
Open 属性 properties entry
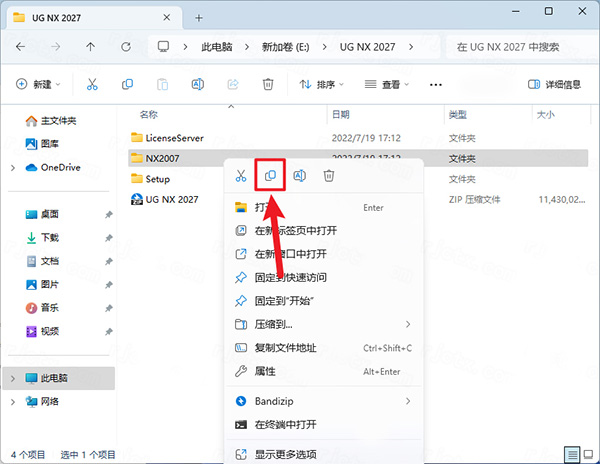[x=324, y=371]
